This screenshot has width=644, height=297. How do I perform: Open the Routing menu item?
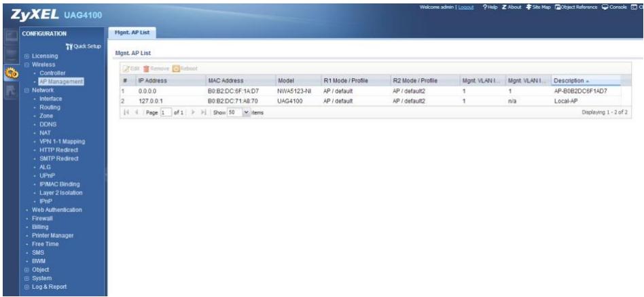pyautogui.click(x=50, y=107)
